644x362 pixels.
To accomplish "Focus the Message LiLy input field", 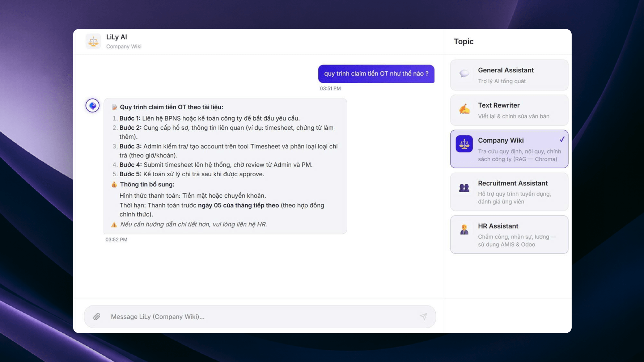I will pos(260,317).
